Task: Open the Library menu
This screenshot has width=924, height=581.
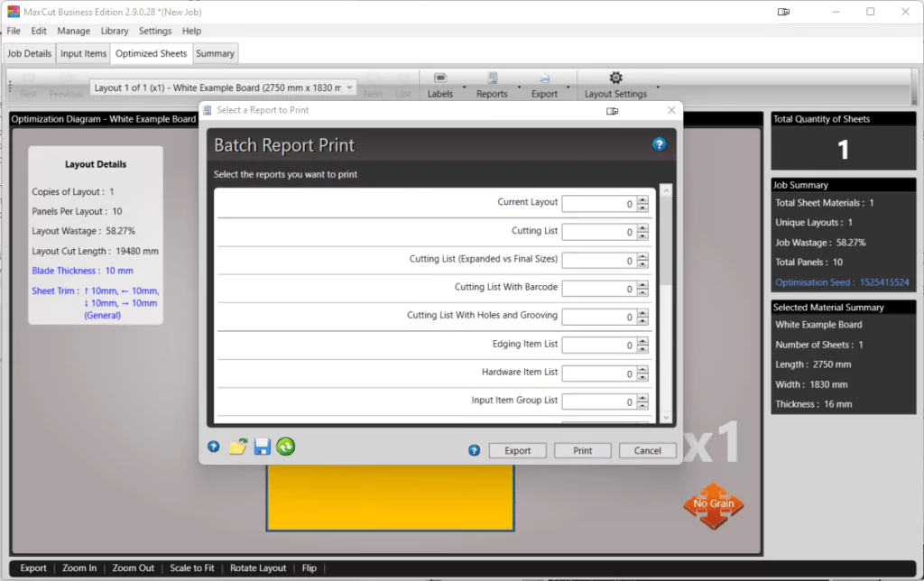Action: click(114, 30)
